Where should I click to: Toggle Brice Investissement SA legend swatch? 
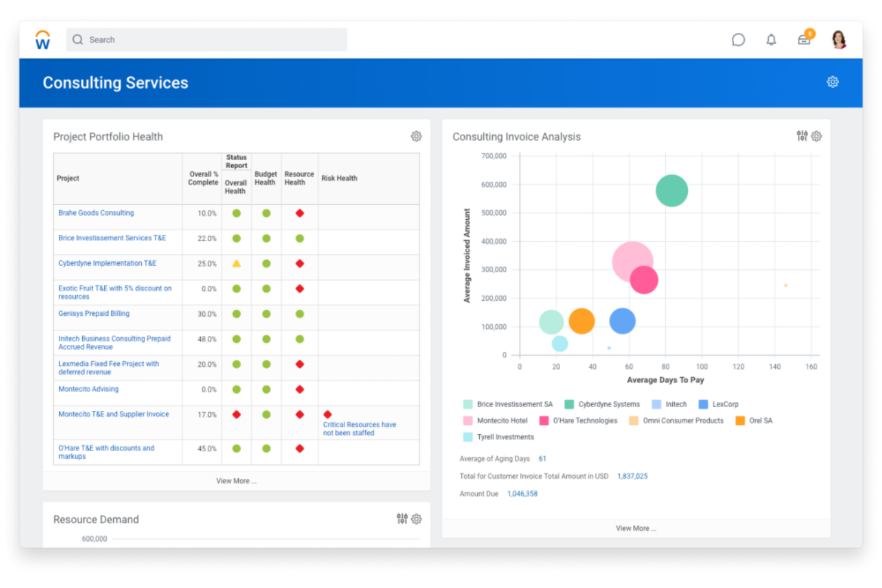pos(468,404)
